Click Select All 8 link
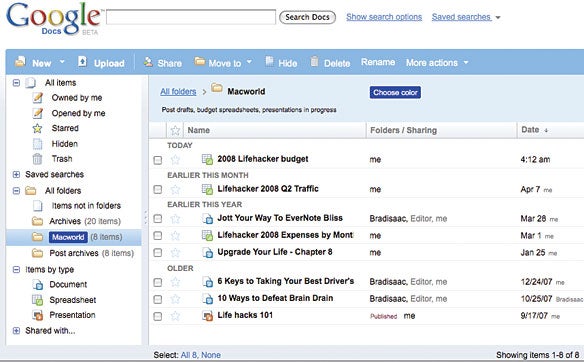This screenshot has width=584, height=362. [189, 355]
